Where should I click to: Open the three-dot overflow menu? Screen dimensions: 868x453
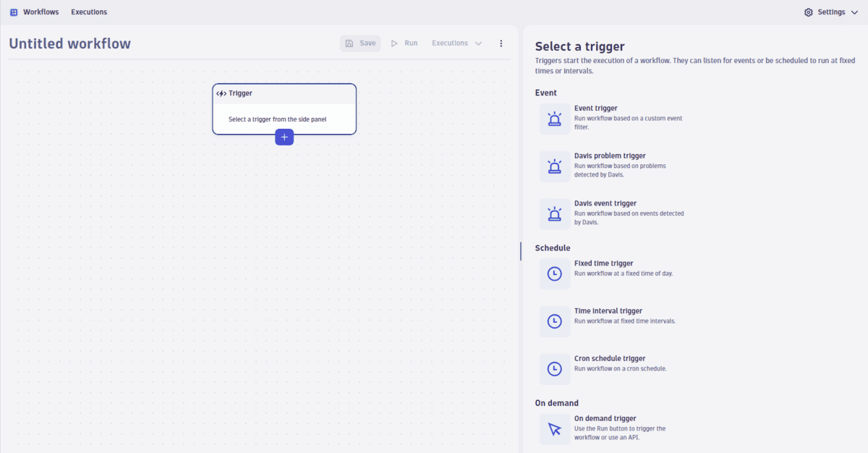pos(501,43)
